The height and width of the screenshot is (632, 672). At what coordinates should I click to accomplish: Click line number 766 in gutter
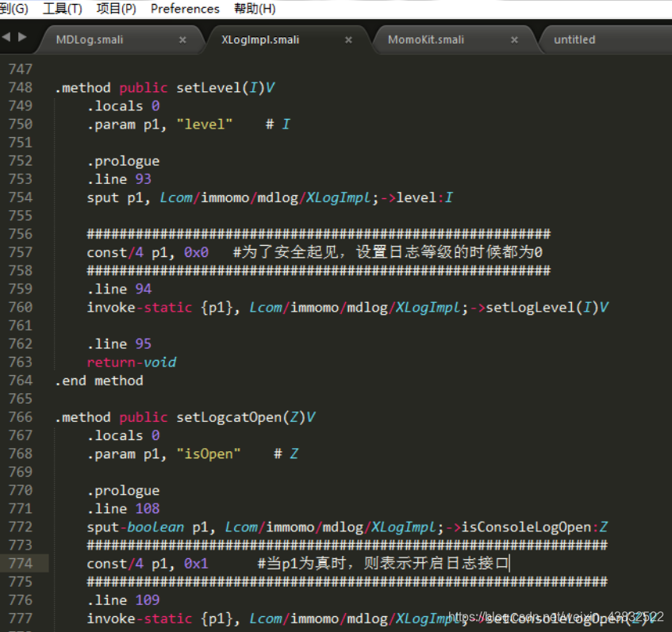tap(21, 417)
